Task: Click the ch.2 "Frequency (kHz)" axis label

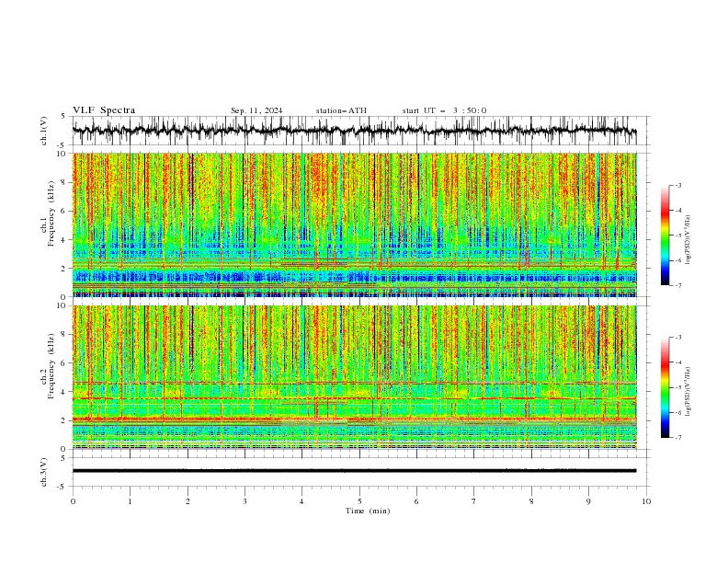Action: point(51,366)
